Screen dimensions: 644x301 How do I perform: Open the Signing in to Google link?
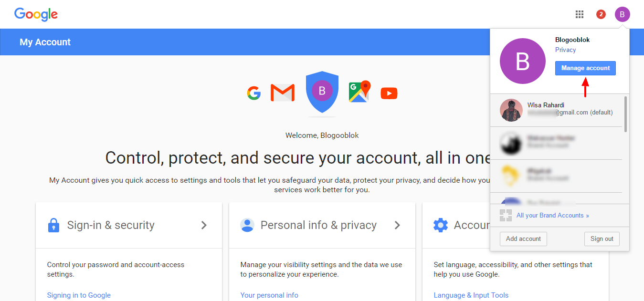[x=79, y=295]
